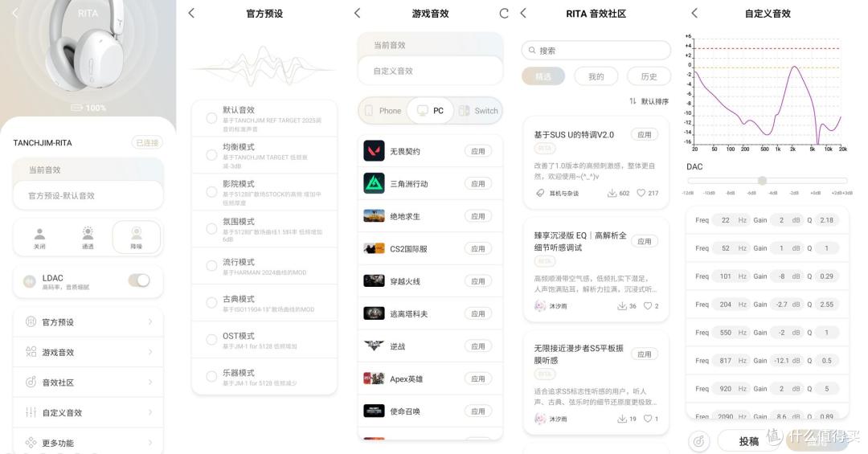
Task: Apply 臻享沉浸版 EQ preset
Action: coord(645,241)
